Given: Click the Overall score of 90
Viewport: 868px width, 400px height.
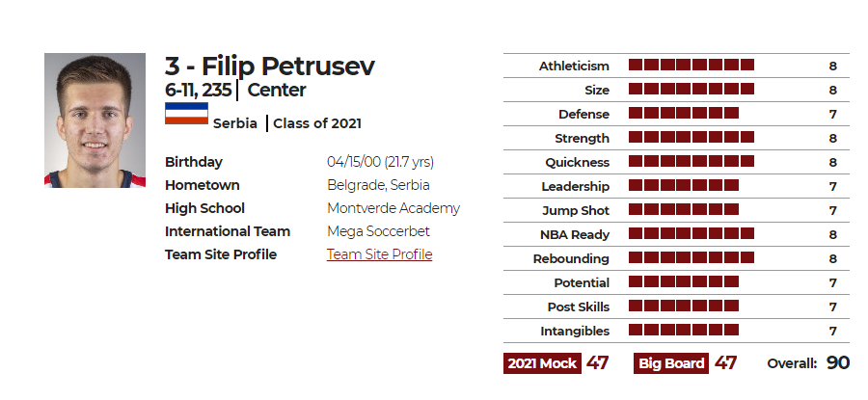Looking at the screenshot, I should point(837,363).
